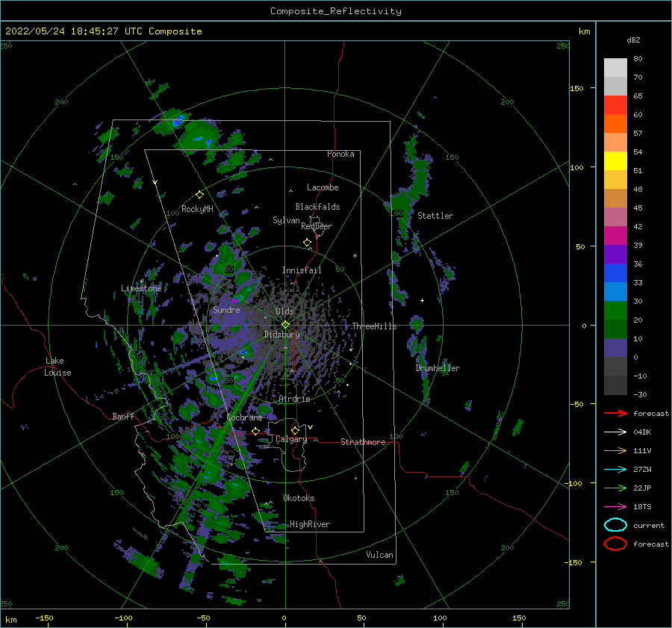672x628 pixels.
Task: Click the ThreeHills label
Action: [374, 326]
